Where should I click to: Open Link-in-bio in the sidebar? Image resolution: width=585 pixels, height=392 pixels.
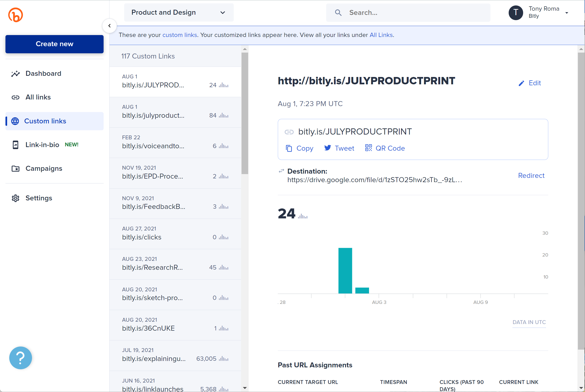coord(54,145)
